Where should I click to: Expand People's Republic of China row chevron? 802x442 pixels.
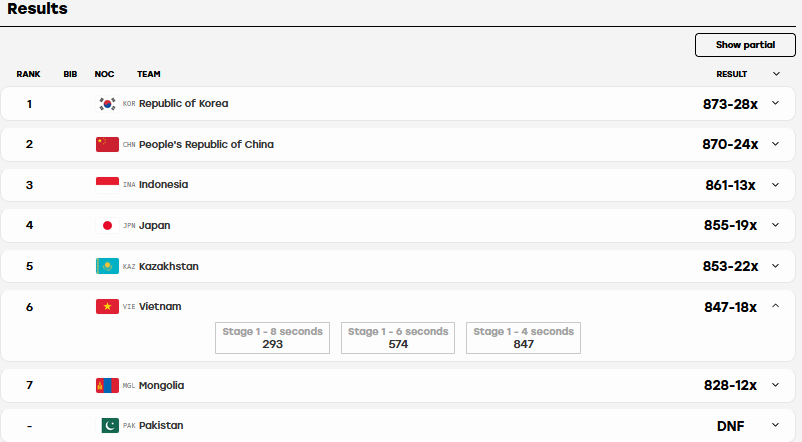point(775,144)
